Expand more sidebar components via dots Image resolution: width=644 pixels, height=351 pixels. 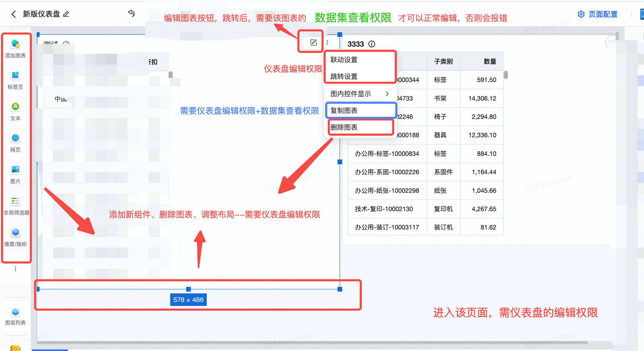tap(15, 269)
